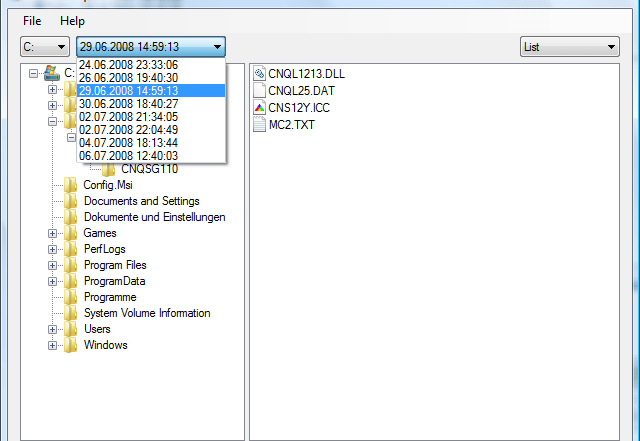This screenshot has height=441, width=640.
Task: Click the CNQL25.DAT file icon
Action: click(260, 90)
